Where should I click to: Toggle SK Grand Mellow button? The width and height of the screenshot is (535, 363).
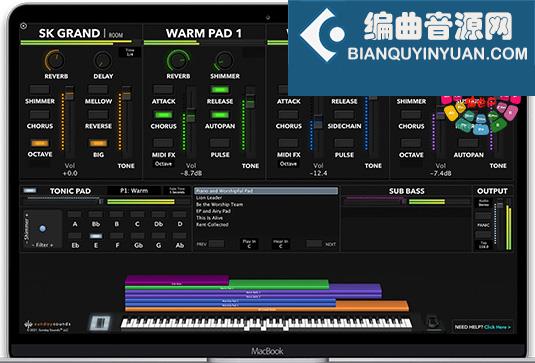click(98, 90)
